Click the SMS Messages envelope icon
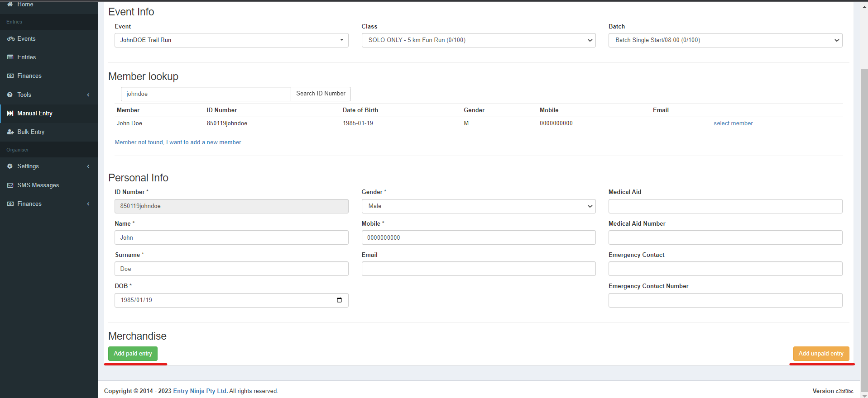 click(x=10, y=185)
